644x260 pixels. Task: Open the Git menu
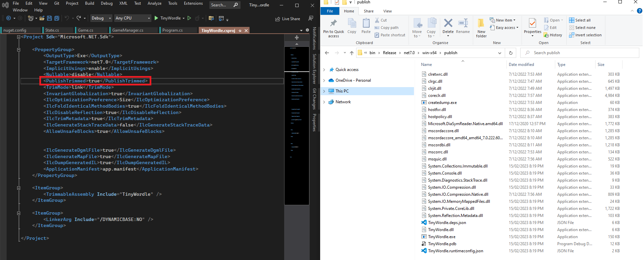tap(56, 3)
